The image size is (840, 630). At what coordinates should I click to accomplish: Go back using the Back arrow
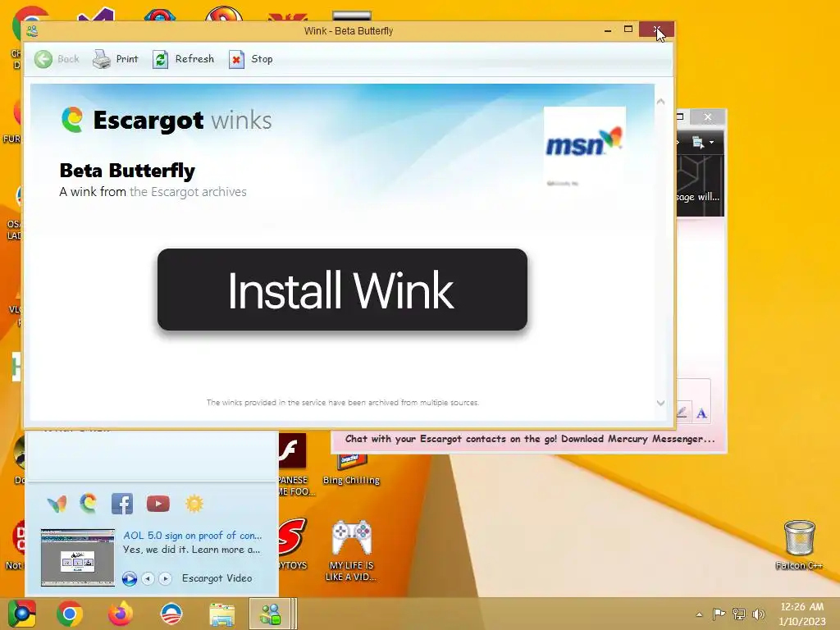(57, 59)
